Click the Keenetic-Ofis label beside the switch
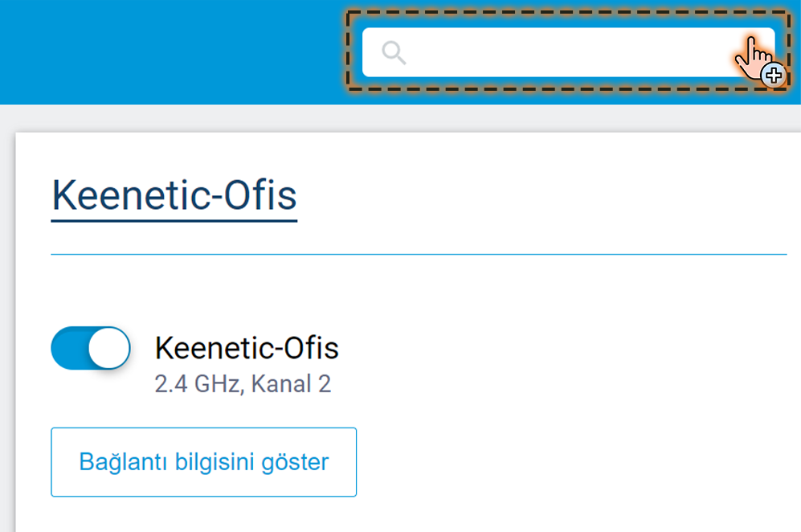Viewport: 801px width, 532px height. [x=247, y=348]
